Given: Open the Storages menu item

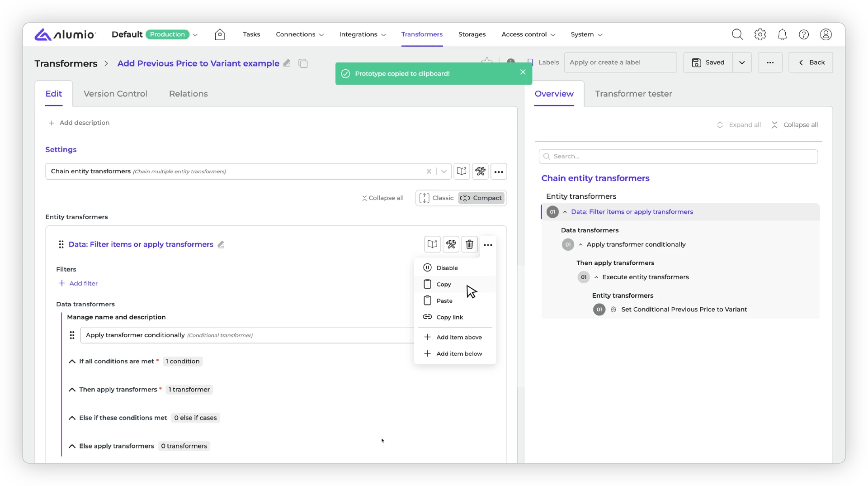Looking at the screenshot, I should click(472, 34).
